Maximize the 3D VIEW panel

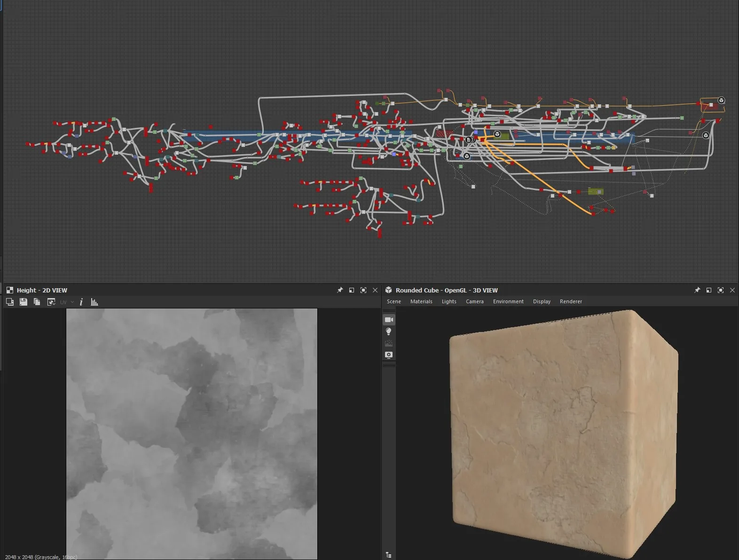721,290
